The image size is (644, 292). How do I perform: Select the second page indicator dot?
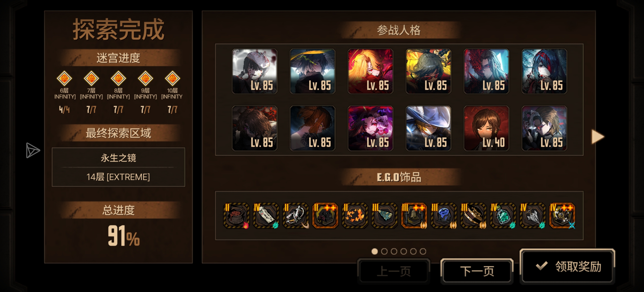(x=384, y=251)
